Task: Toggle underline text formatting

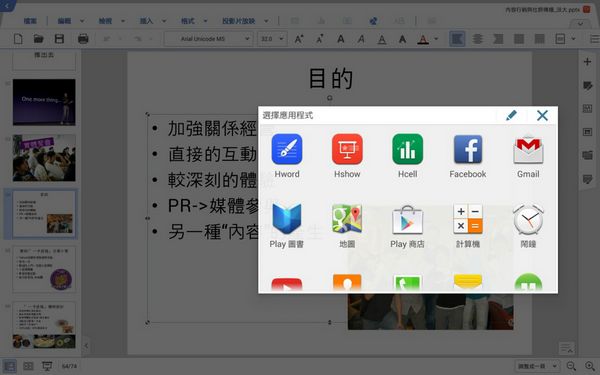Action: 382,39
